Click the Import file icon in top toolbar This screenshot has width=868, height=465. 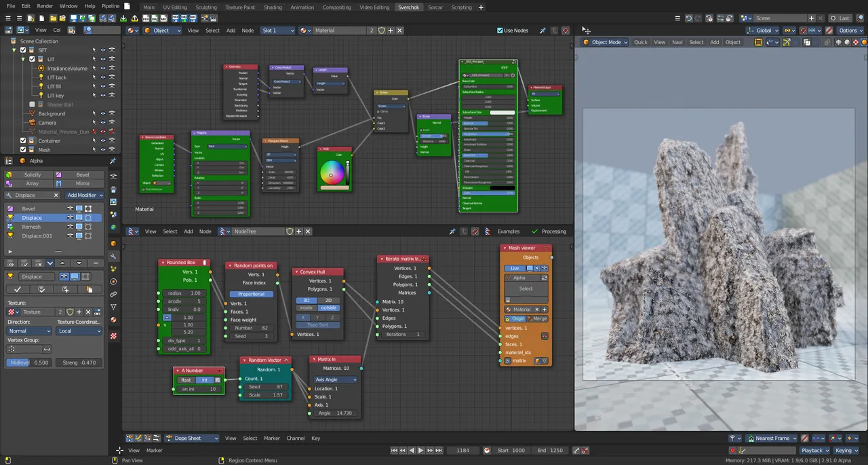(123, 18)
